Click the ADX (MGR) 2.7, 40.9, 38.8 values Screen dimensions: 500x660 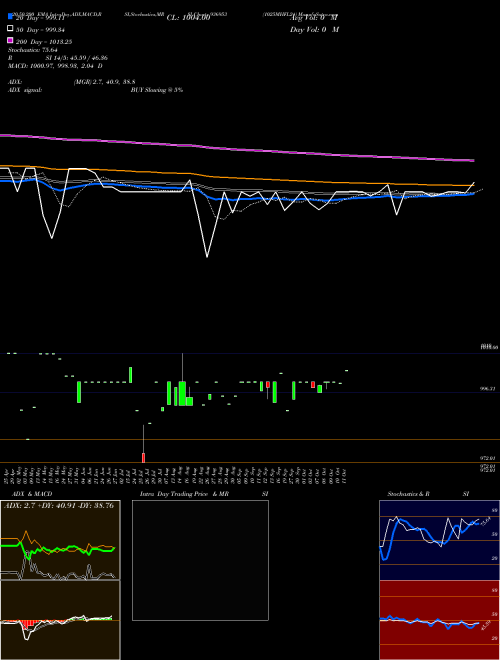(x=104, y=82)
